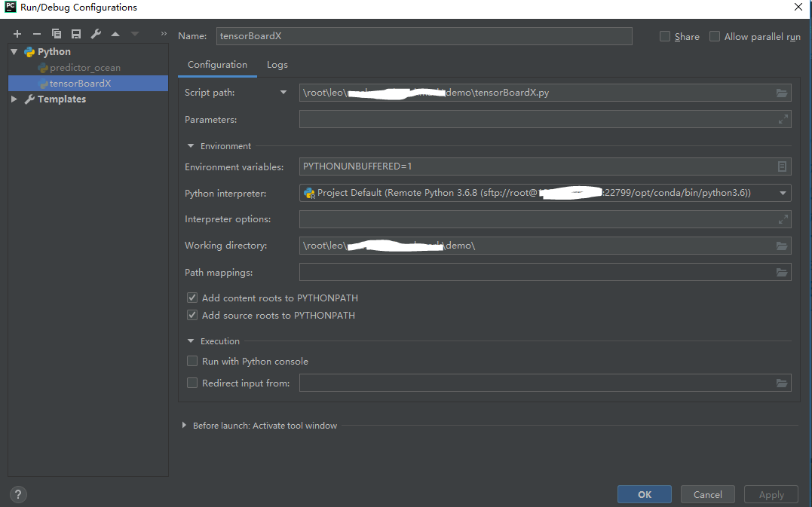Image resolution: width=812 pixels, height=507 pixels.
Task: Open help question mark button
Action: pos(18,494)
